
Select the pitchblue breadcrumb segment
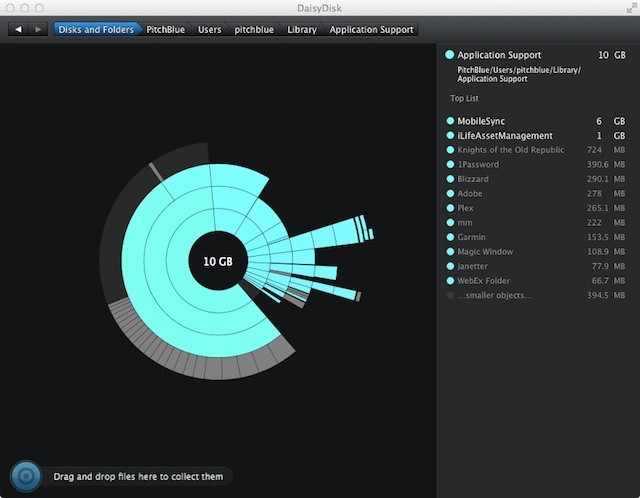(x=255, y=30)
